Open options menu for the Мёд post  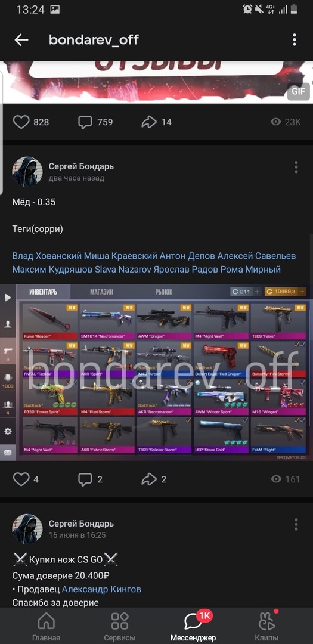[296, 167]
